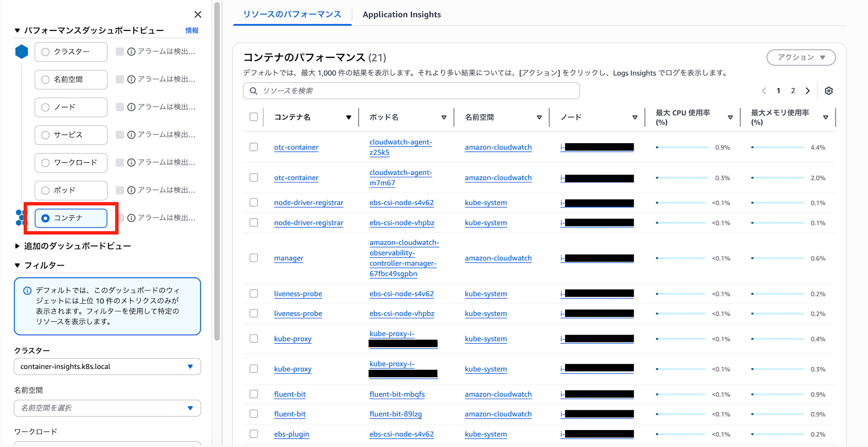Switch to the リソースのパフォーマンス tab

(x=292, y=14)
